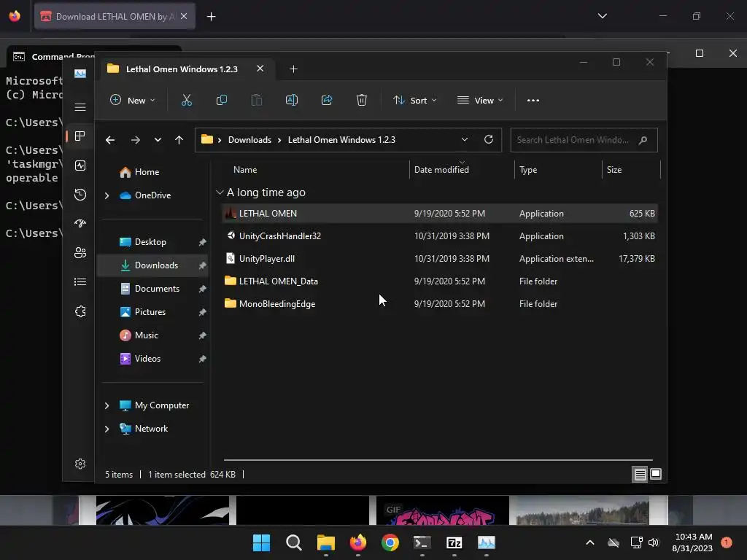The height and width of the screenshot is (560, 747).
Task: Sort files by Size column header
Action: pyautogui.click(x=614, y=170)
